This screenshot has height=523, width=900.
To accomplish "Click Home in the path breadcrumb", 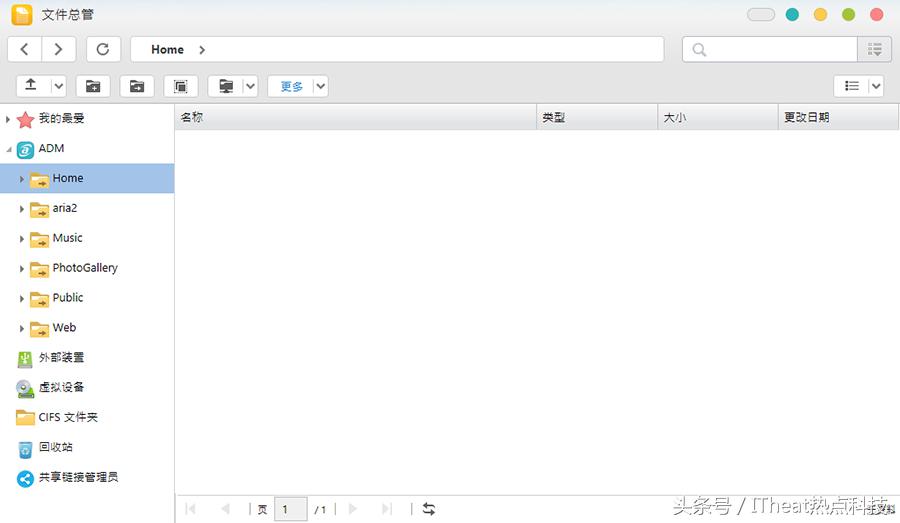I will 168,50.
